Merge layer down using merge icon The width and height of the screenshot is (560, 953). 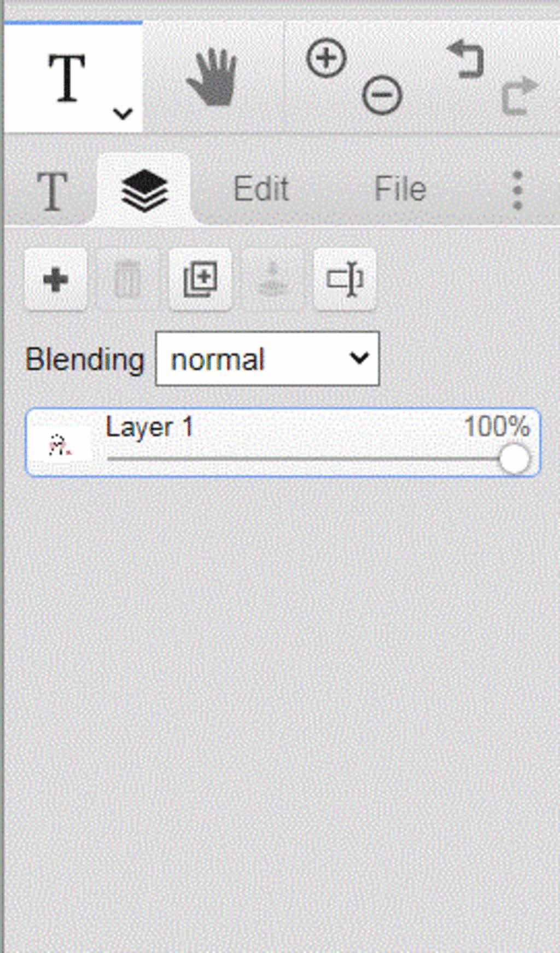point(272,280)
